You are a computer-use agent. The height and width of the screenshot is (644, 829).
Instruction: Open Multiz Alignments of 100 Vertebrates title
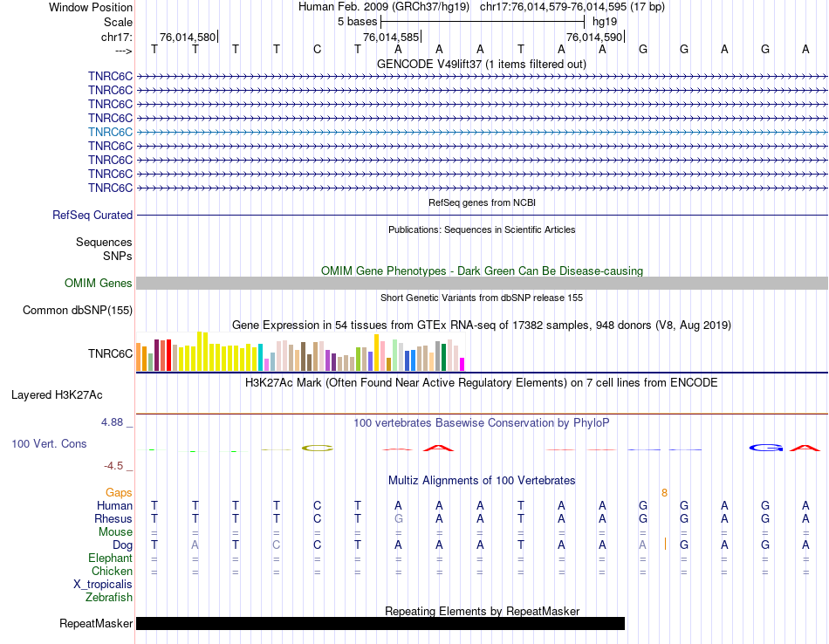(x=482, y=481)
